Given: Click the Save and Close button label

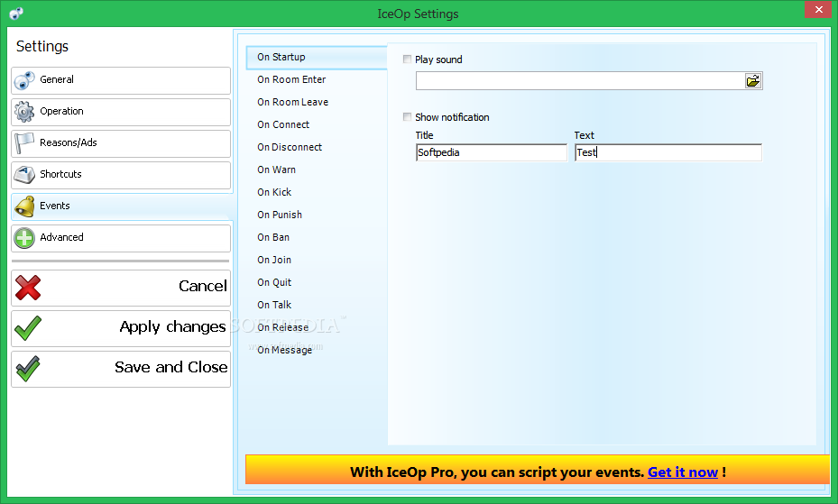Looking at the screenshot, I should 171,367.
